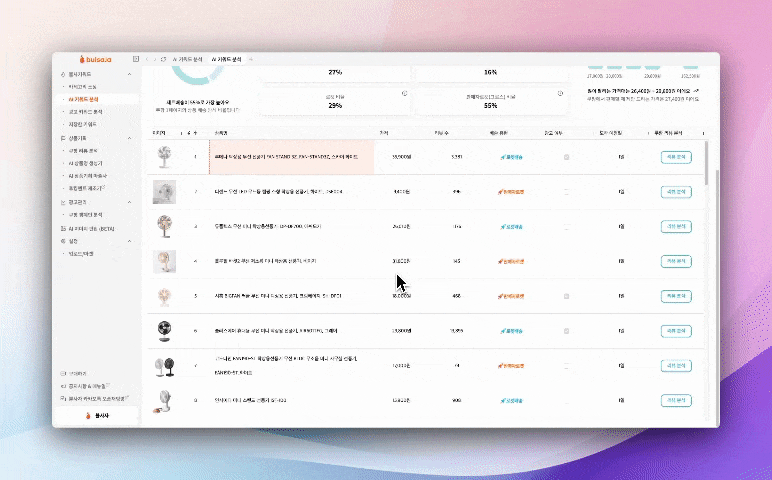Toggle the ad checkbox in rank 1 row

click(566, 157)
